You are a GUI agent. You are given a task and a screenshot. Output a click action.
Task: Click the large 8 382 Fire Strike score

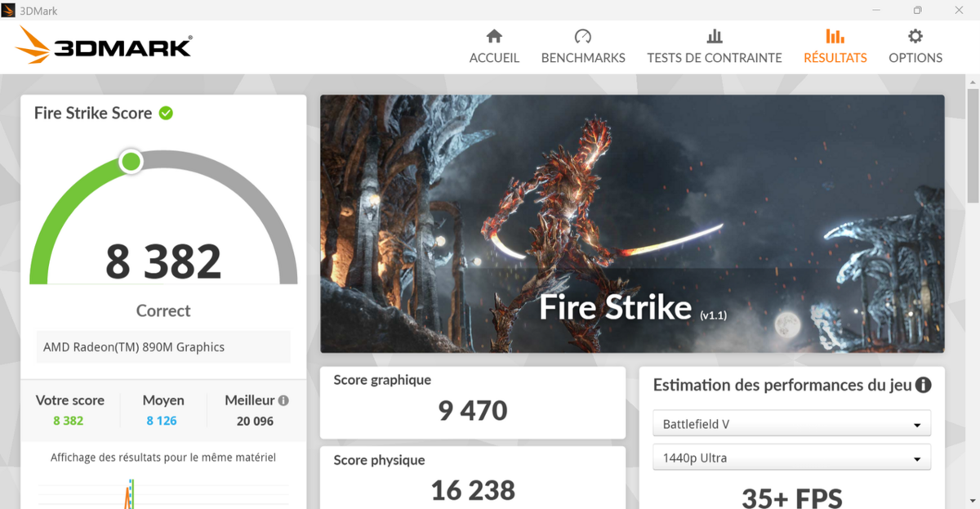coord(163,261)
